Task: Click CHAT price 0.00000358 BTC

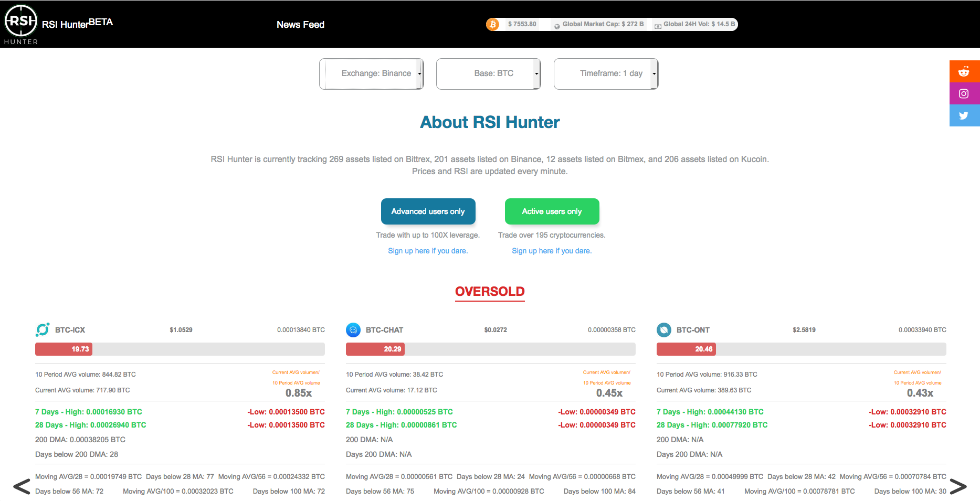Action: 612,330
